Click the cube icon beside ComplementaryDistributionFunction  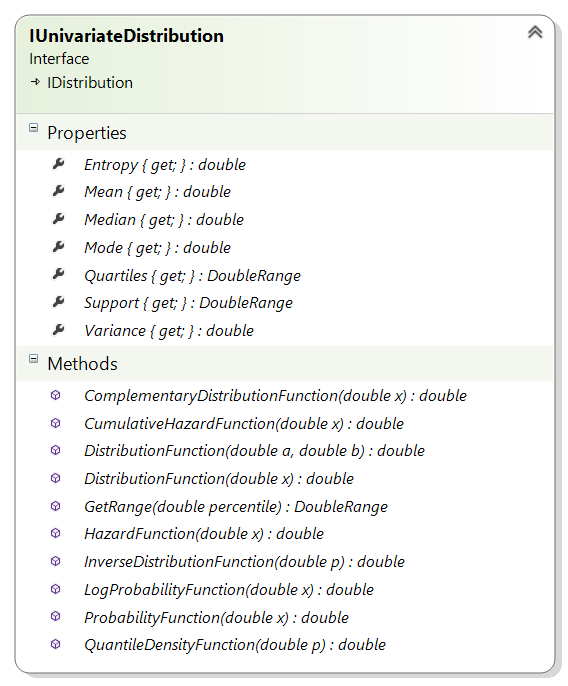[56, 395]
